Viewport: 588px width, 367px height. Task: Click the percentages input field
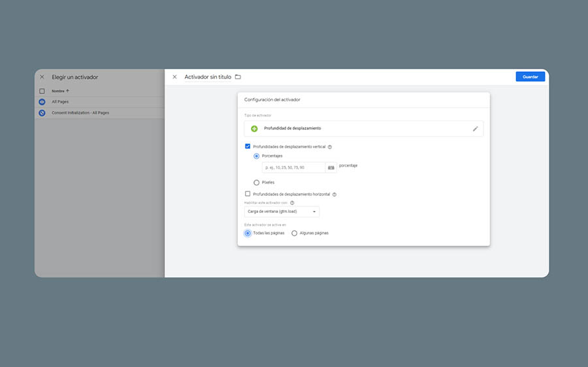click(293, 168)
